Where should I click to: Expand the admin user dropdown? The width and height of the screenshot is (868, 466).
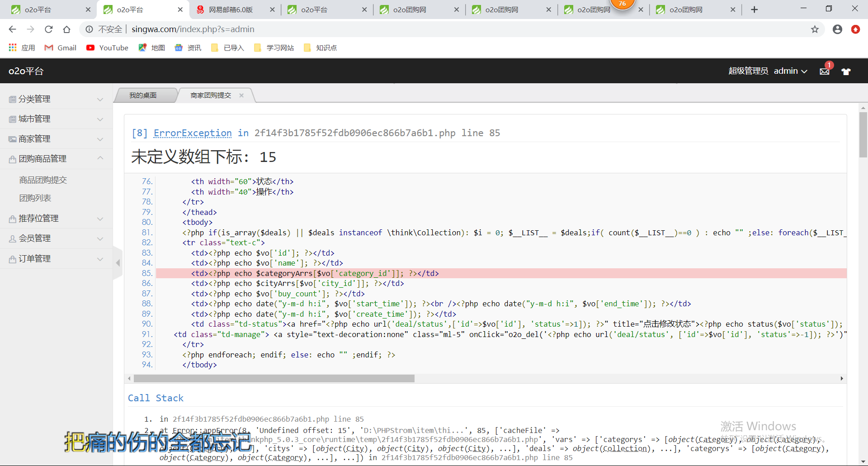790,71
